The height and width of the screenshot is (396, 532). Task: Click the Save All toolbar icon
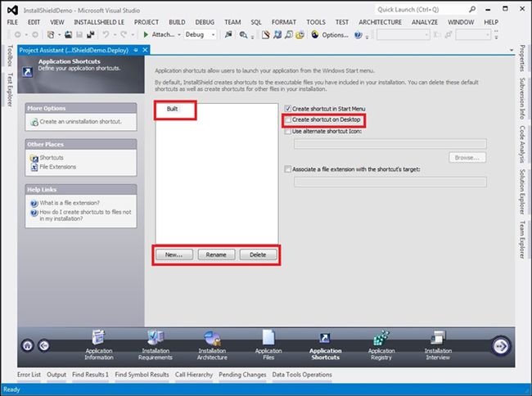pos(90,34)
